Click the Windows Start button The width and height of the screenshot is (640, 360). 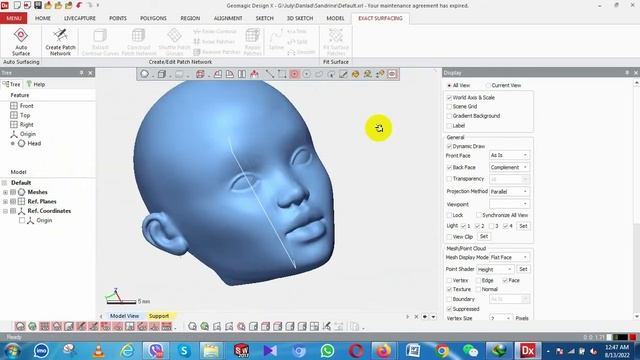pos(13,351)
